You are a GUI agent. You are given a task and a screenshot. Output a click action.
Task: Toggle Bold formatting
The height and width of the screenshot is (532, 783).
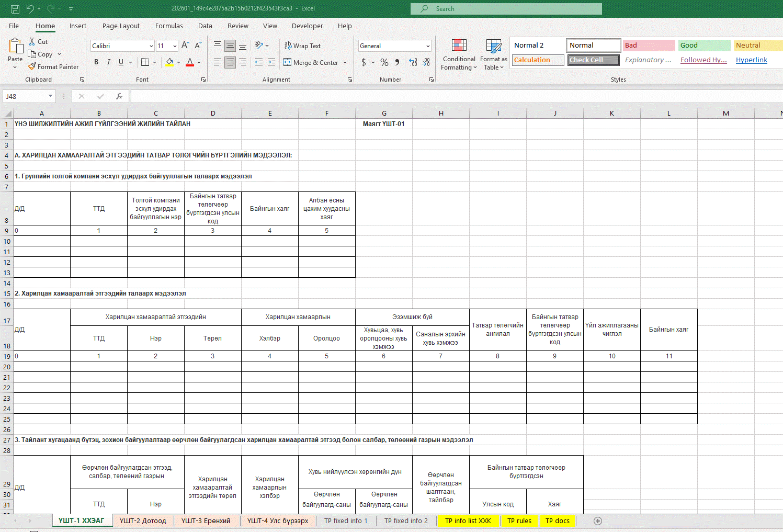[x=96, y=62]
